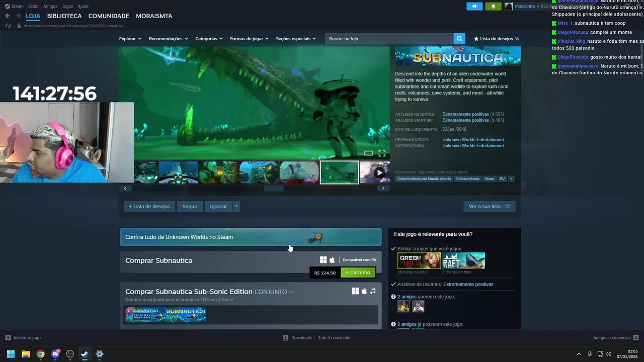
Task: Click the store search magnifier button
Action: click(459, 39)
